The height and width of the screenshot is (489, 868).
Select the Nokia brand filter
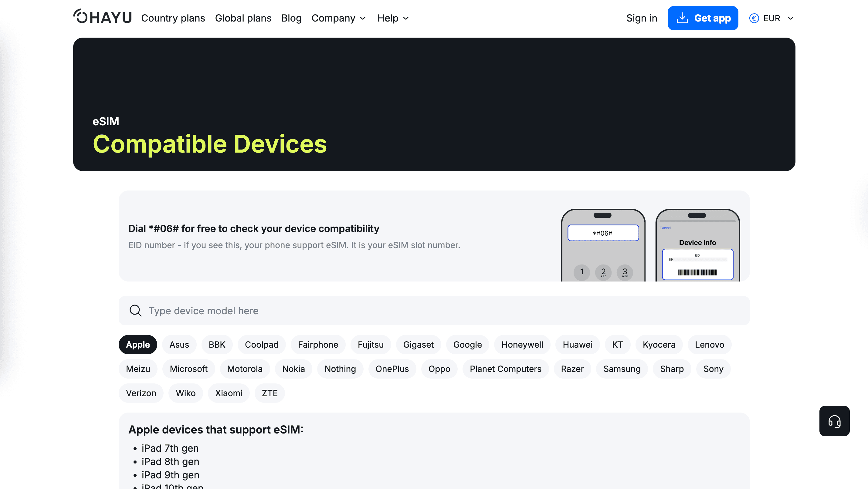[293, 369]
